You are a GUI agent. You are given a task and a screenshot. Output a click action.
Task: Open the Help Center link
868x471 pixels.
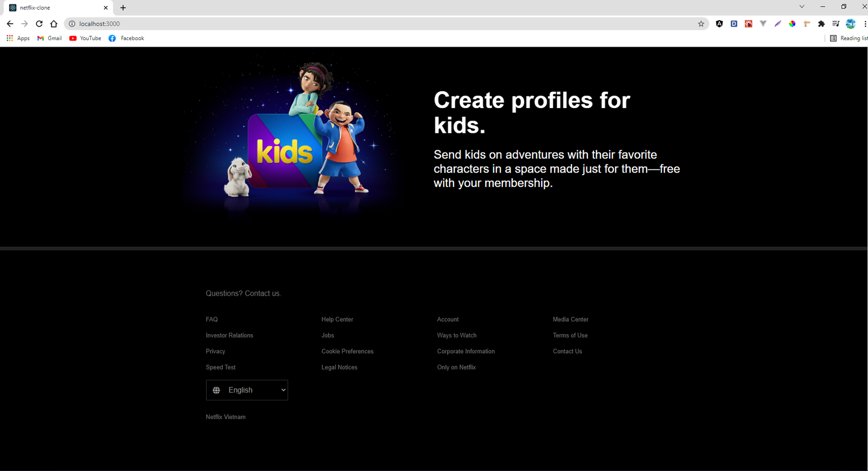point(337,320)
